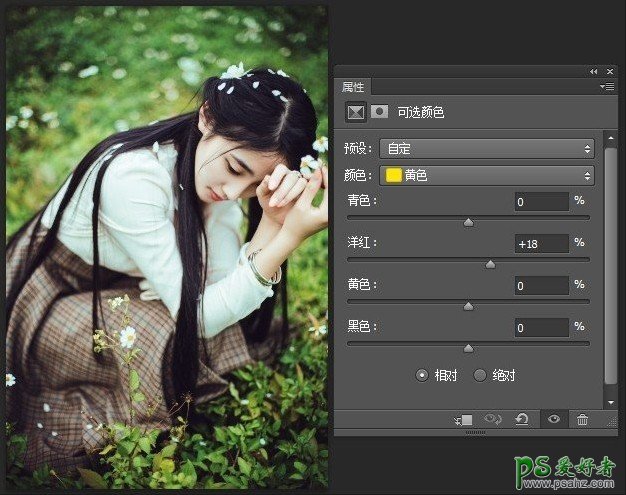The height and width of the screenshot is (495, 626).
Task: Click the view previous state icon
Action: (493, 420)
